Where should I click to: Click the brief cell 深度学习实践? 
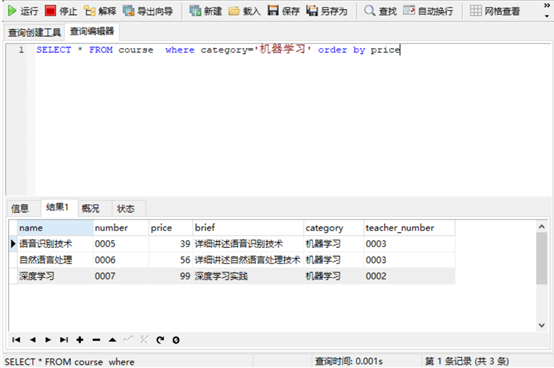[248, 276]
